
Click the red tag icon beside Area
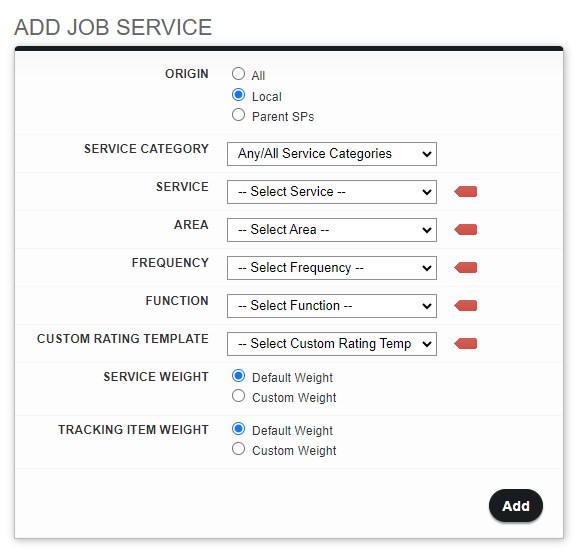point(466,230)
